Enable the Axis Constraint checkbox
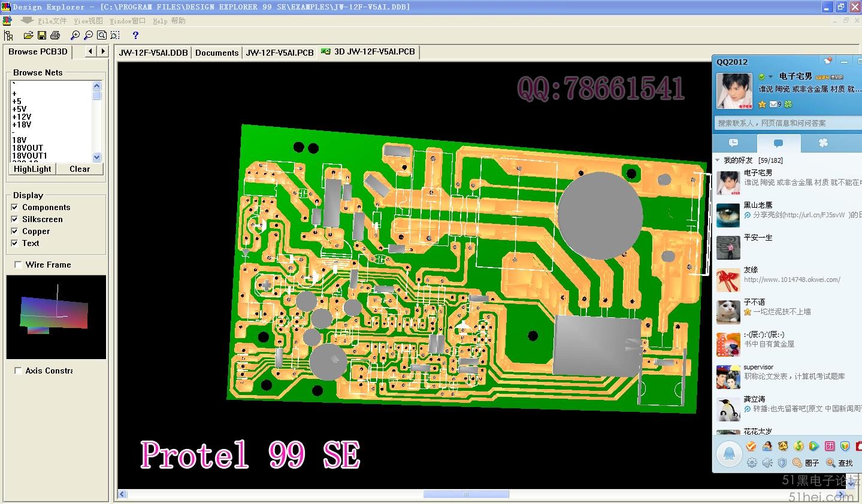The image size is (862, 504). tap(18, 371)
